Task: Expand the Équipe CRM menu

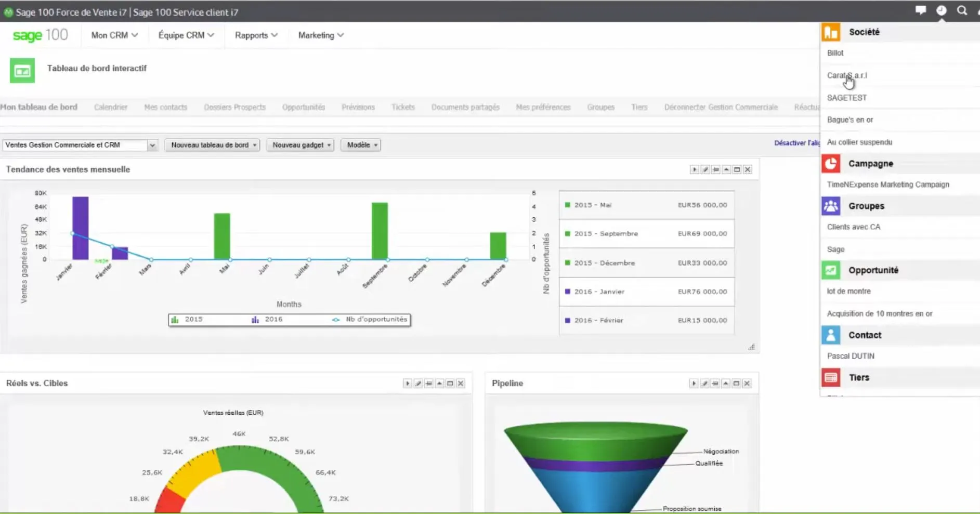Action: (x=186, y=35)
